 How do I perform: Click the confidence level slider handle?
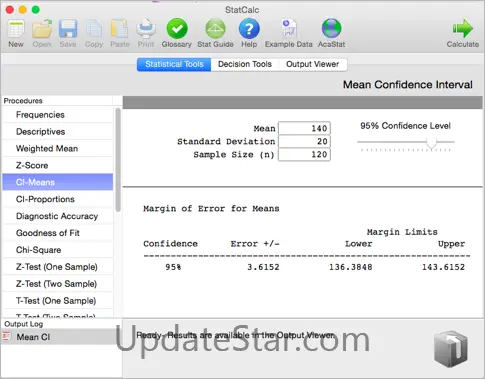point(431,143)
